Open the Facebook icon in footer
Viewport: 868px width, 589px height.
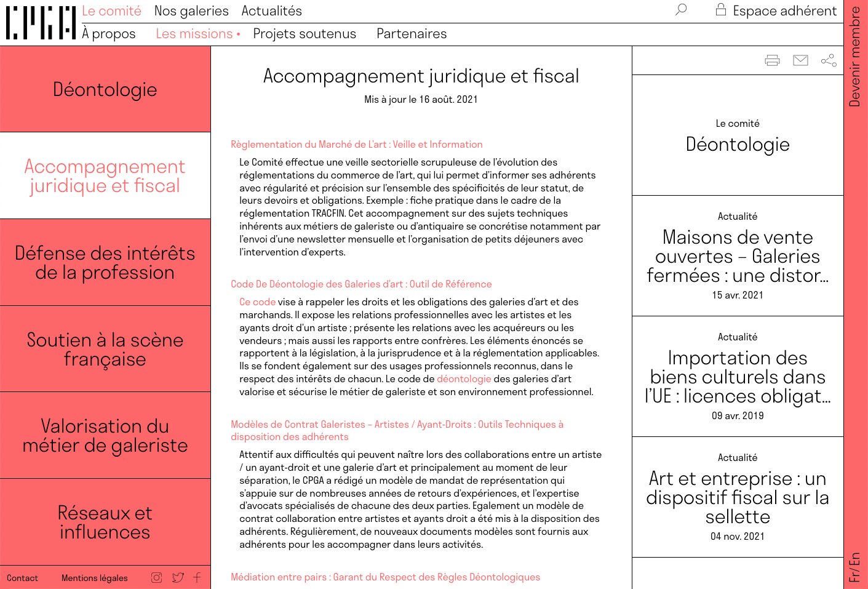(197, 577)
